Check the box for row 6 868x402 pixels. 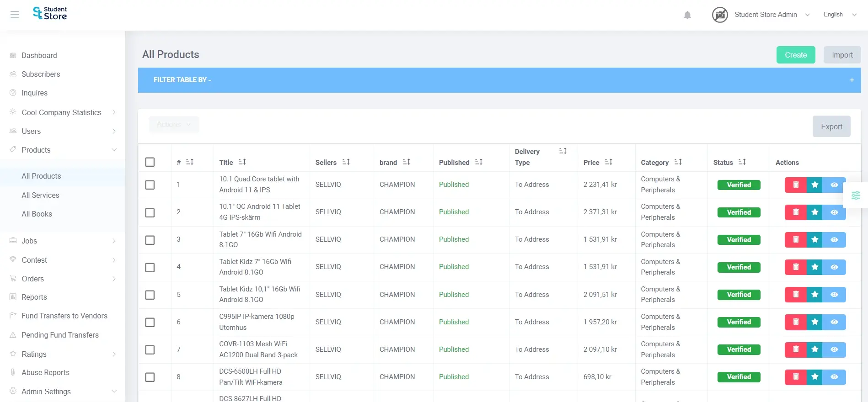[150, 322]
